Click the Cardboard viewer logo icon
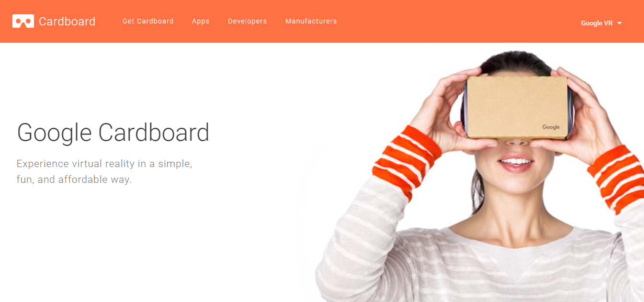Image resolution: width=644 pixels, height=302 pixels. point(23,21)
